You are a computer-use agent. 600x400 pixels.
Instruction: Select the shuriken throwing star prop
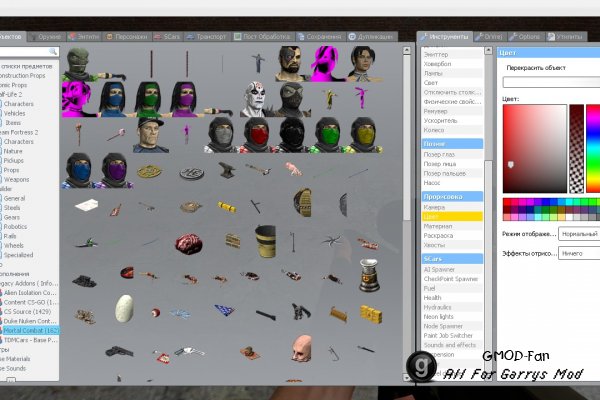coord(331,242)
